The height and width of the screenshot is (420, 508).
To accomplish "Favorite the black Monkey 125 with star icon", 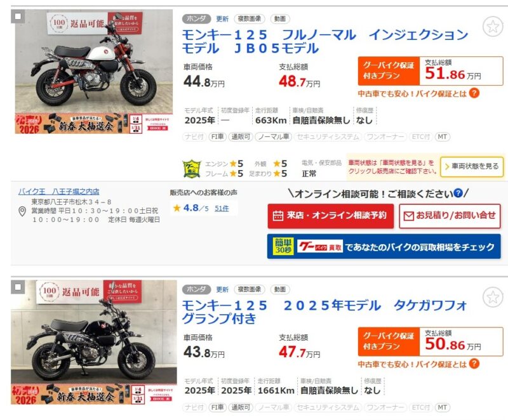I will tap(493, 297).
